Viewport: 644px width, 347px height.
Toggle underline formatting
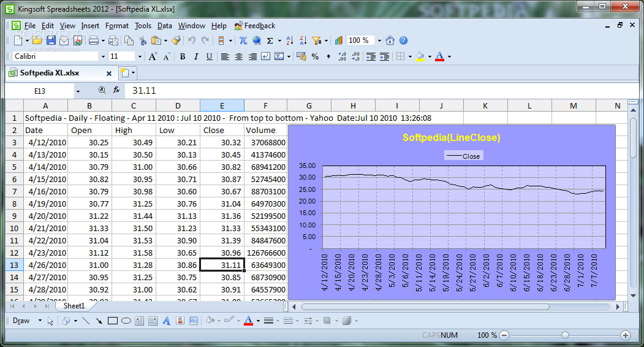pyautogui.click(x=210, y=56)
